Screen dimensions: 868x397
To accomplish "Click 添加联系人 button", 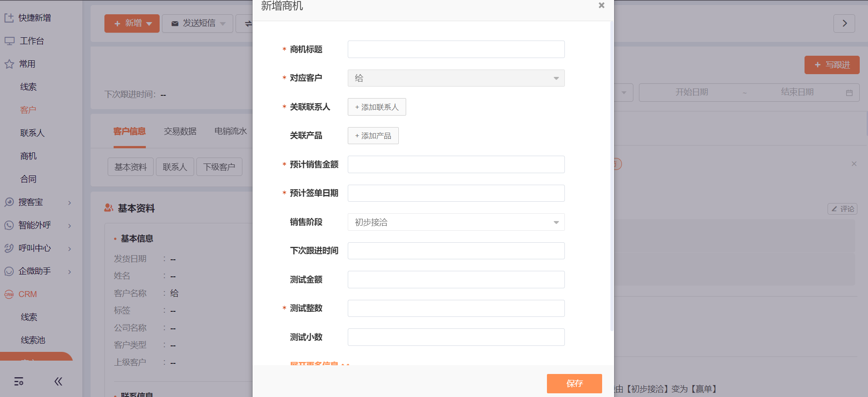I will pyautogui.click(x=377, y=107).
